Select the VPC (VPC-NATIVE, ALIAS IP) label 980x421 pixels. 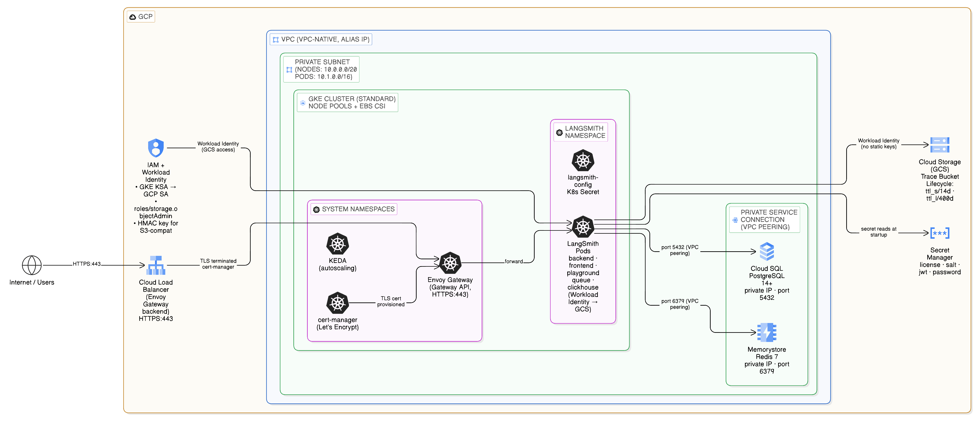click(325, 39)
